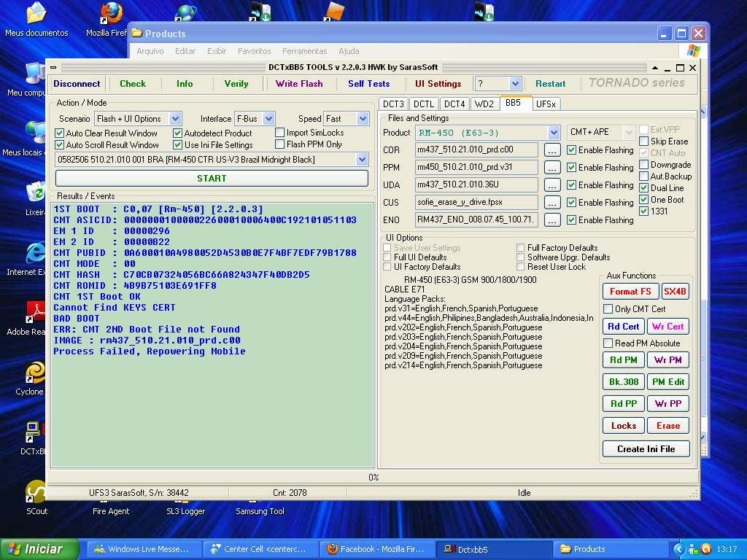The height and width of the screenshot is (560, 747).
Task: Click the Windows flag logo in Products window
Action: [694, 50]
